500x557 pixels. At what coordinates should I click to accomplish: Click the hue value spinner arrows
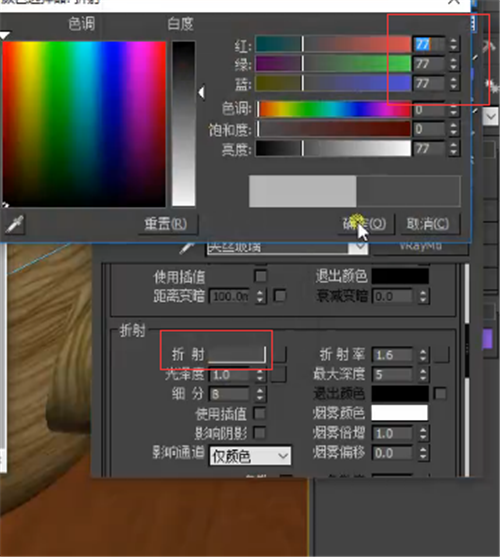click(x=453, y=110)
